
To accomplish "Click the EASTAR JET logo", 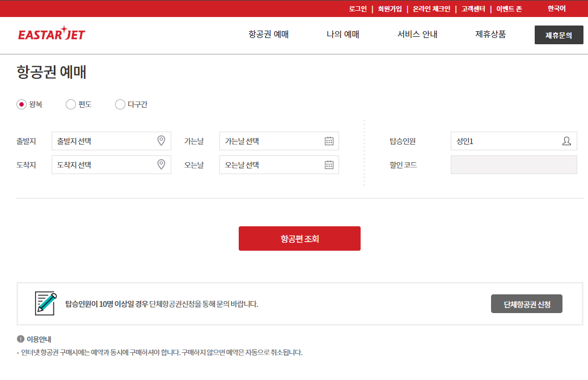I will pyautogui.click(x=52, y=33).
